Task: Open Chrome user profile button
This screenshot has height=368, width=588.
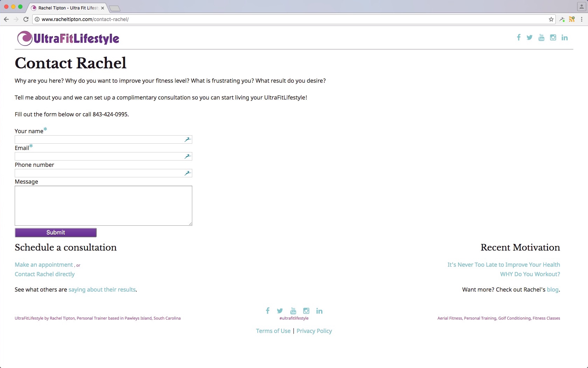Action: tap(581, 7)
